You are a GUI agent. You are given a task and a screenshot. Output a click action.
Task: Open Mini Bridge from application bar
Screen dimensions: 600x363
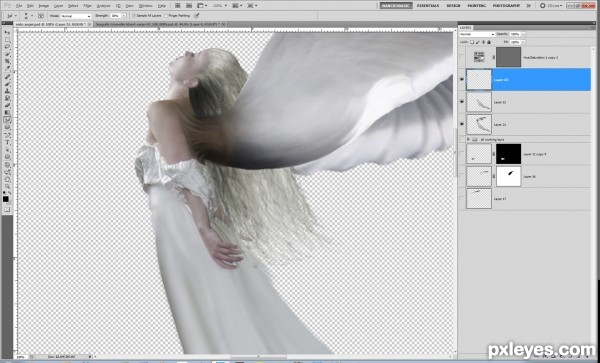click(x=189, y=6)
